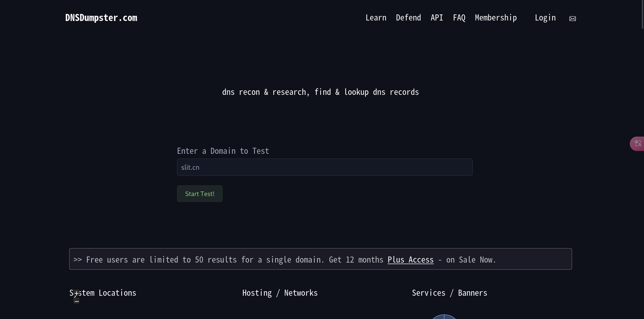Click the envelope contact icon in header
The width and height of the screenshot is (644, 319).
pos(573,18)
